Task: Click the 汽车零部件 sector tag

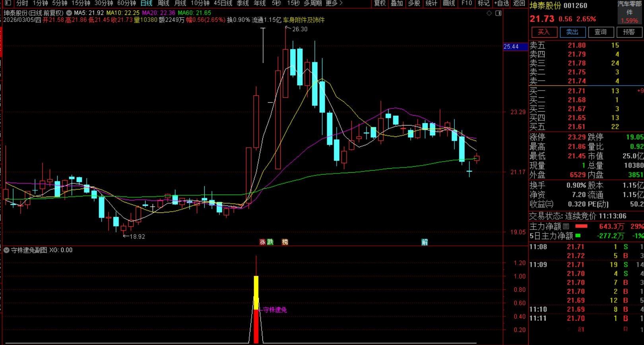Action: coord(629,8)
